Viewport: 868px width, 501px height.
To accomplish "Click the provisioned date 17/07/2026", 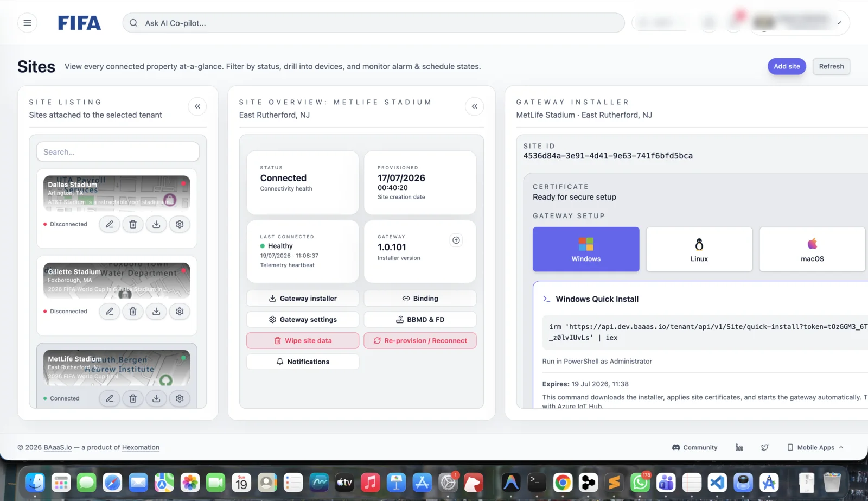I will pos(401,178).
